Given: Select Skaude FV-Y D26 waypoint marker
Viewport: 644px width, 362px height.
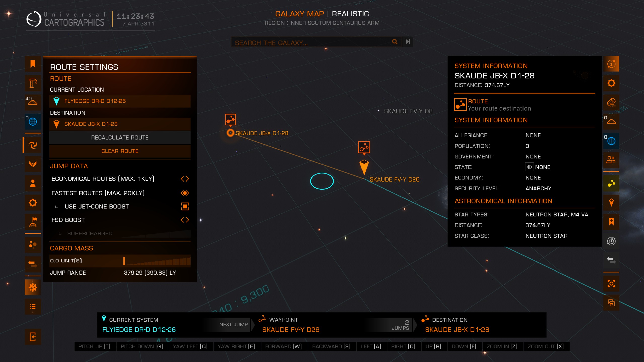Looking at the screenshot, I should tap(364, 167).
